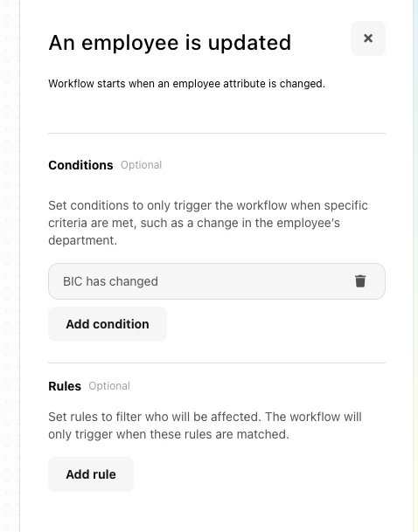The width and height of the screenshot is (418, 532).
Task: Click the Workflow starts when description text
Action: (187, 84)
